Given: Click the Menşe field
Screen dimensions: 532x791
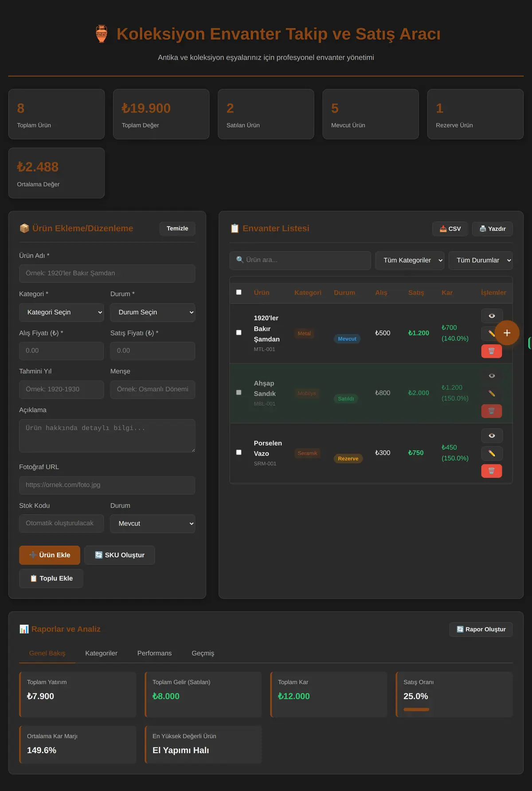Looking at the screenshot, I should (153, 390).
